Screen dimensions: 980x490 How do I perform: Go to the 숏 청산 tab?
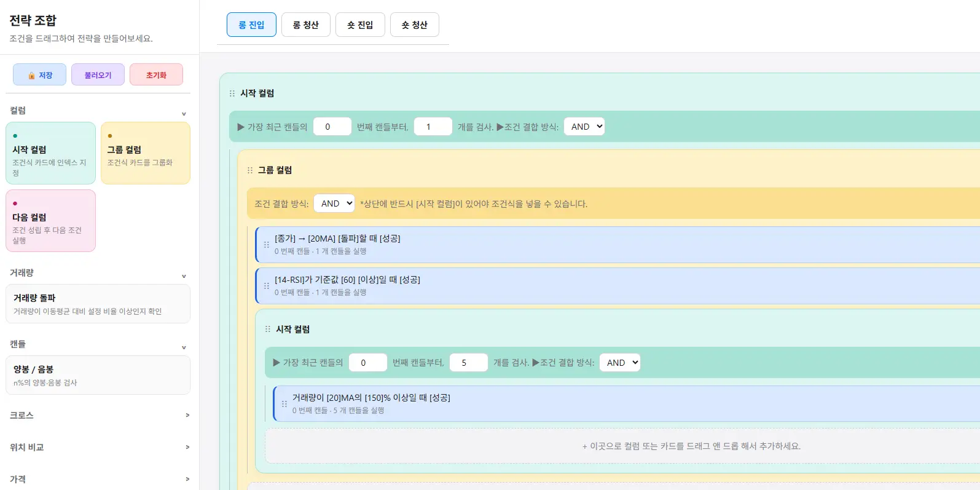pyautogui.click(x=415, y=25)
